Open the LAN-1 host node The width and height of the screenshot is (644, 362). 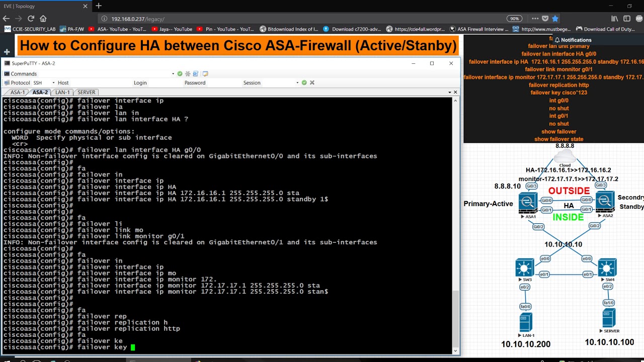pos(526,322)
